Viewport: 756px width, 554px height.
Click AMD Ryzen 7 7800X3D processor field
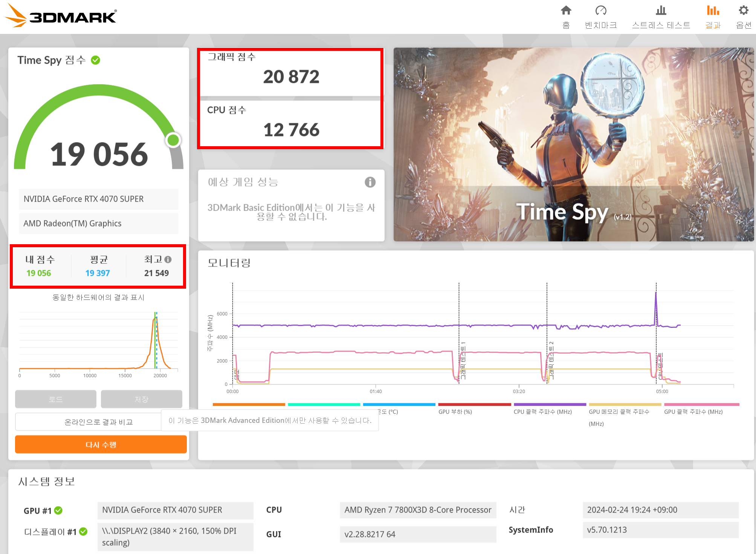tap(418, 510)
